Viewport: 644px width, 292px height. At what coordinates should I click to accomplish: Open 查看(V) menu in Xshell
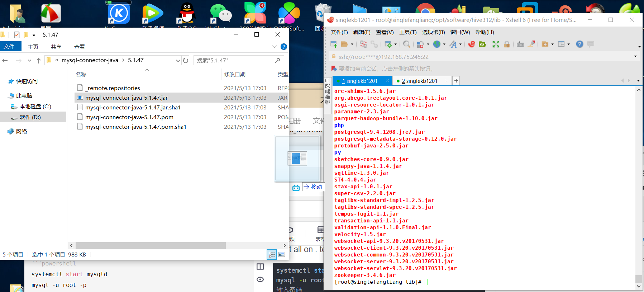coord(385,32)
